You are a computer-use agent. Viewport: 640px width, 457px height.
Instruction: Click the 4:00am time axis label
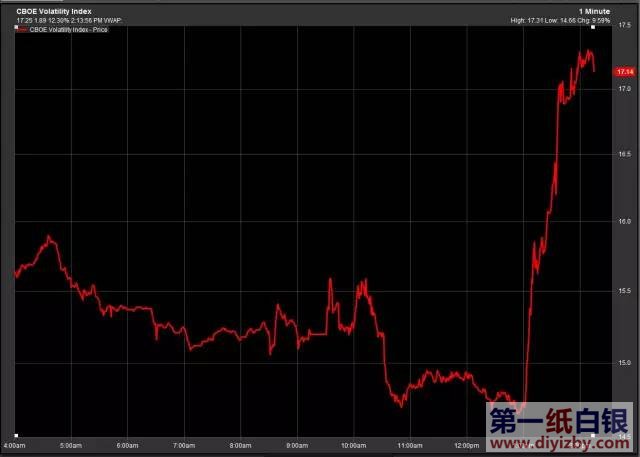point(15,444)
